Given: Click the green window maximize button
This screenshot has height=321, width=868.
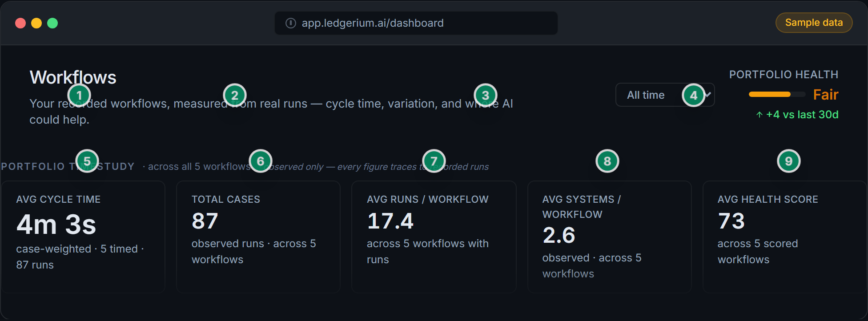Looking at the screenshot, I should point(52,23).
